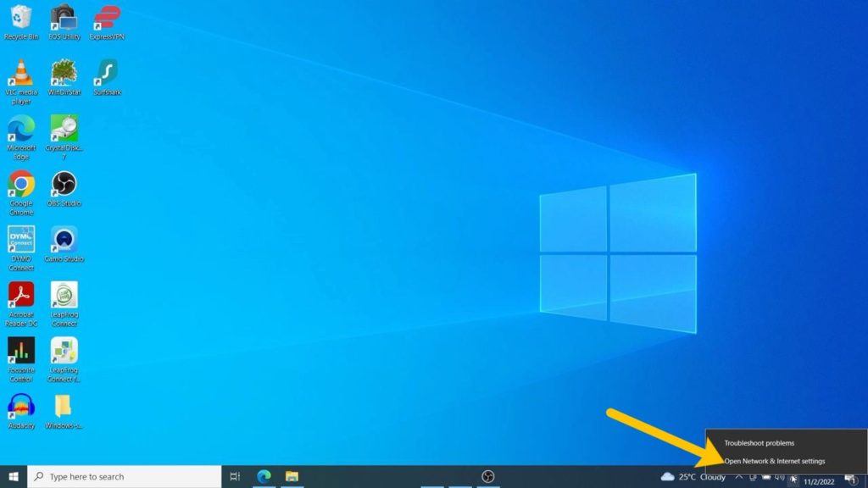Open the Windows Start menu
The image size is (868, 488).
point(14,476)
